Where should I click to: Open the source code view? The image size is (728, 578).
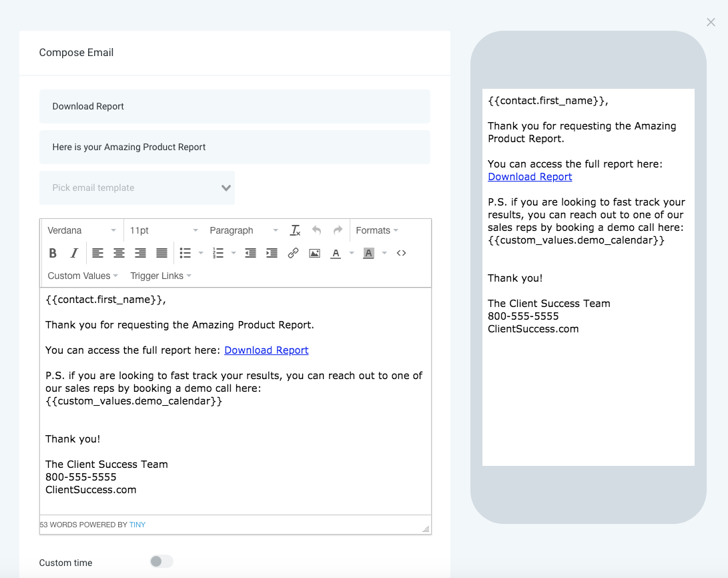(402, 253)
